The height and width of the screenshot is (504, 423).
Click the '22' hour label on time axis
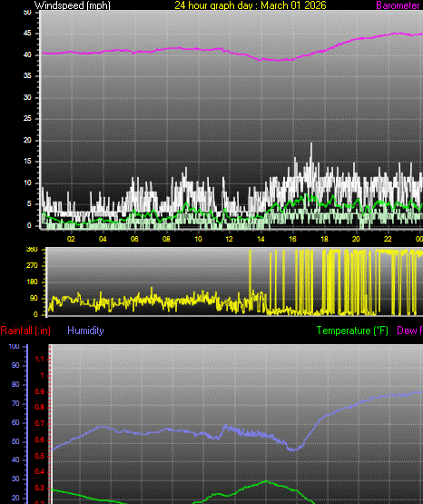coord(388,239)
